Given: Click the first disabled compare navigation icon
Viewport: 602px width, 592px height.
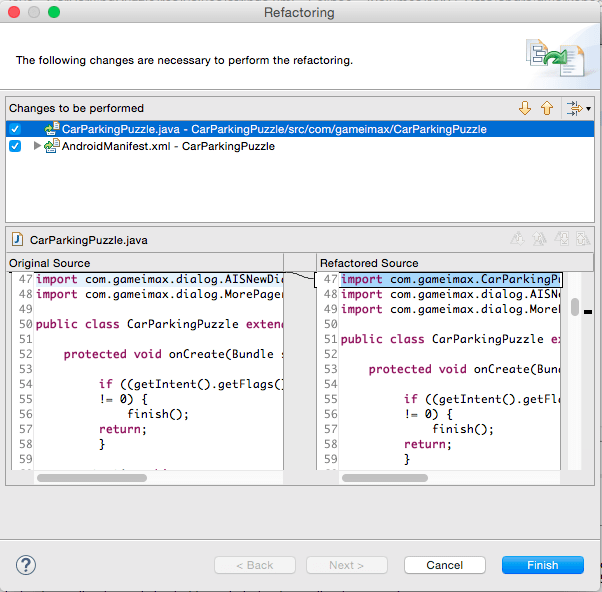Looking at the screenshot, I should pos(517,240).
